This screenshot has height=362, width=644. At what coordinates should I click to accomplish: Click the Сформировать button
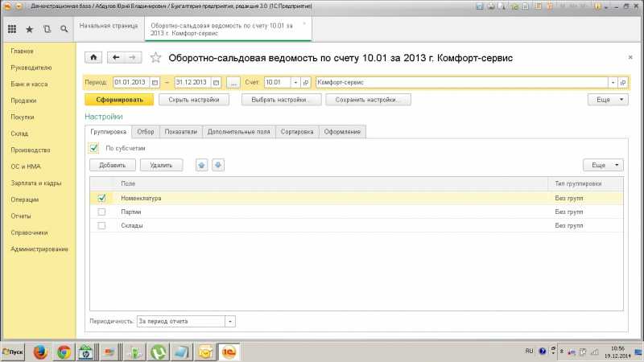[x=119, y=100]
